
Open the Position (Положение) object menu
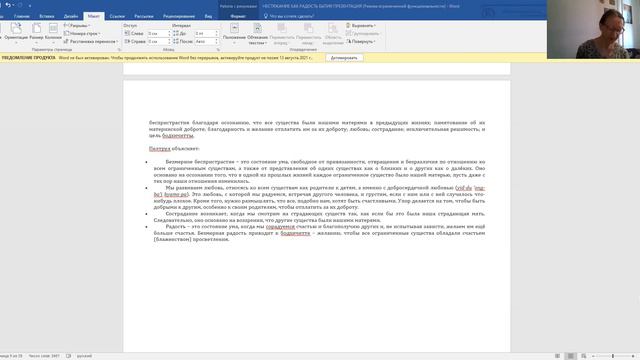pos(234,33)
